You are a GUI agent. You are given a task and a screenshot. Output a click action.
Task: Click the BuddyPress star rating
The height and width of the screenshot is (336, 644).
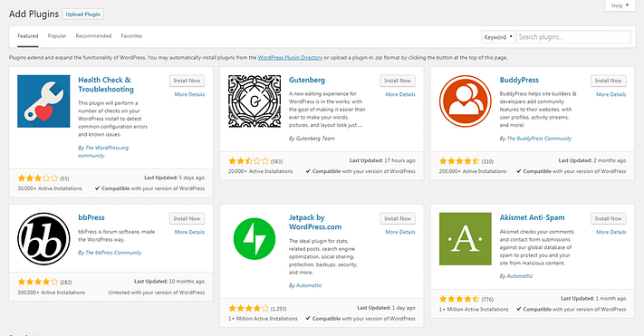coord(459,161)
